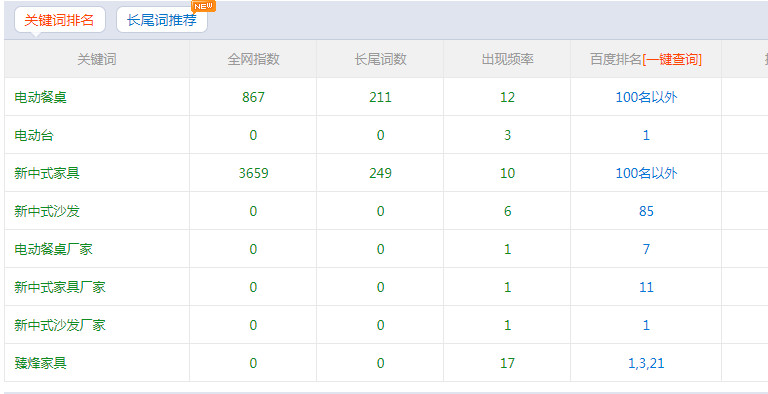Select the 长尾词数 column header
This screenshot has height=394, width=768.
point(381,60)
